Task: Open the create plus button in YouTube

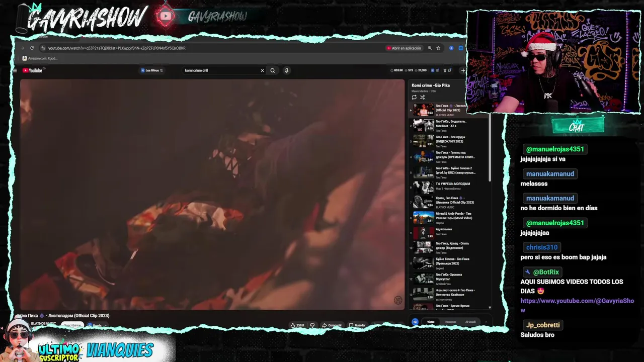Action: tap(463, 70)
